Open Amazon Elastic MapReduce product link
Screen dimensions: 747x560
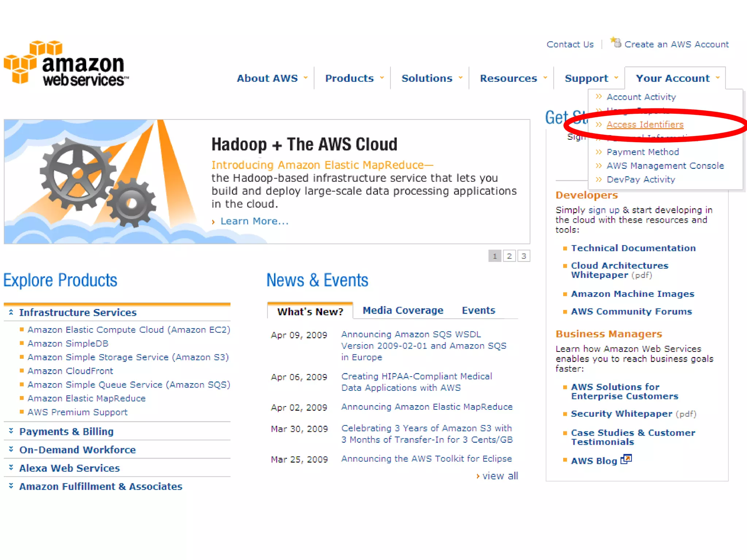click(86, 398)
